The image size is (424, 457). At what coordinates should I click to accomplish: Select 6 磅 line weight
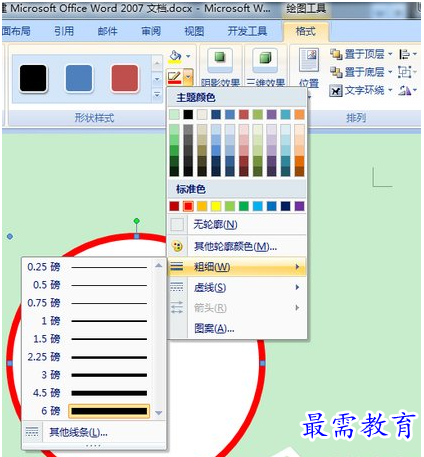coord(87,411)
